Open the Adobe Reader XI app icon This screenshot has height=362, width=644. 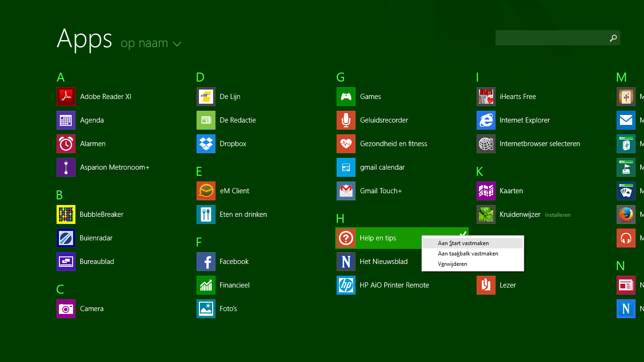pyautogui.click(x=66, y=97)
